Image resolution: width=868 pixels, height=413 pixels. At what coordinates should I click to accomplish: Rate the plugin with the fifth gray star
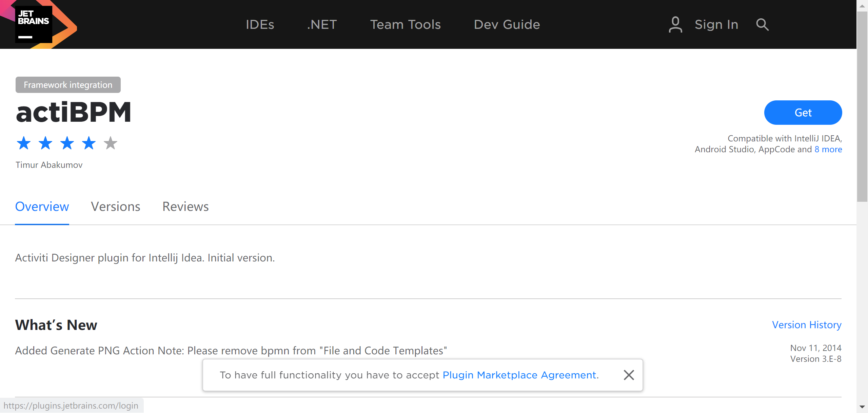click(x=111, y=143)
